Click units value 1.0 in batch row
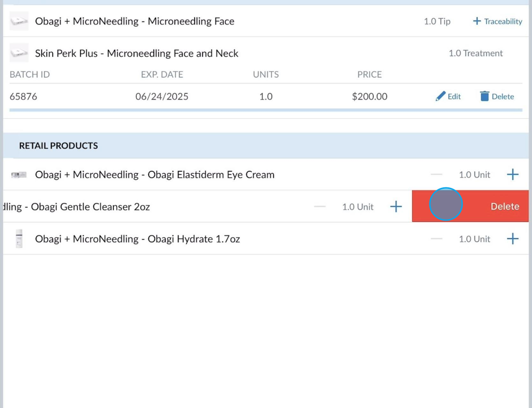Image resolution: width=532 pixels, height=408 pixels. point(266,97)
